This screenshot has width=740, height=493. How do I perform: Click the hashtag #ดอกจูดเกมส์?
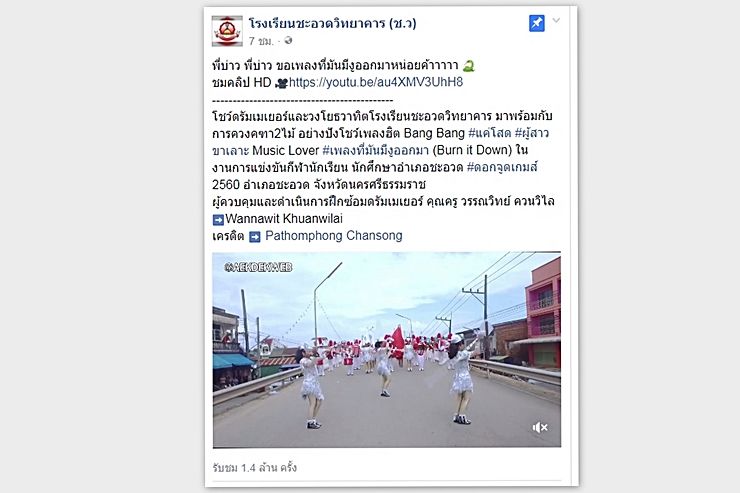pos(502,167)
